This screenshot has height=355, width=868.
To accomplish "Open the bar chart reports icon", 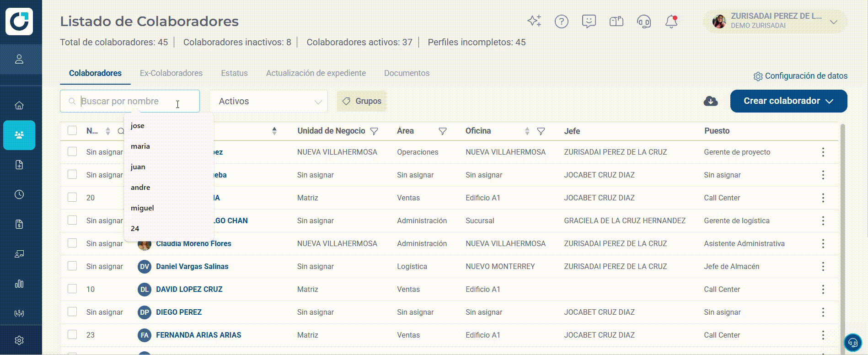I will click(x=19, y=284).
